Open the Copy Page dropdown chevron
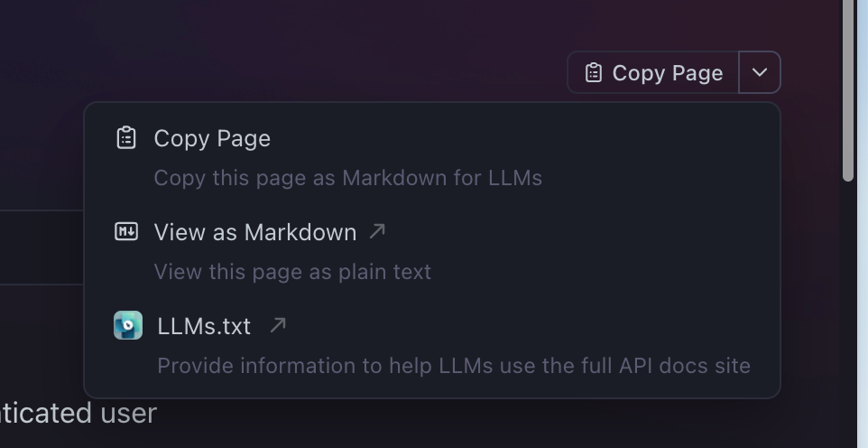Screen dimensions: 868x448 (x=760, y=72)
